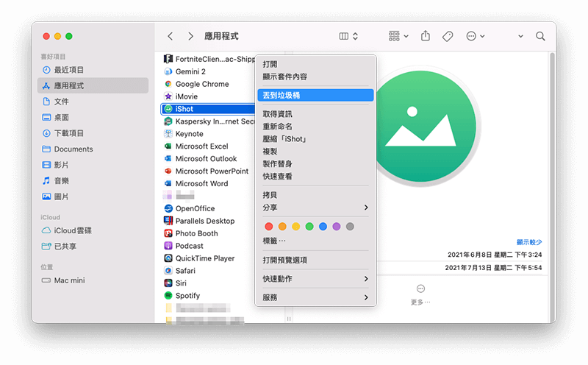The image size is (588, 365).
Task: Go back with the left arrow
Action: coord(171,36)
